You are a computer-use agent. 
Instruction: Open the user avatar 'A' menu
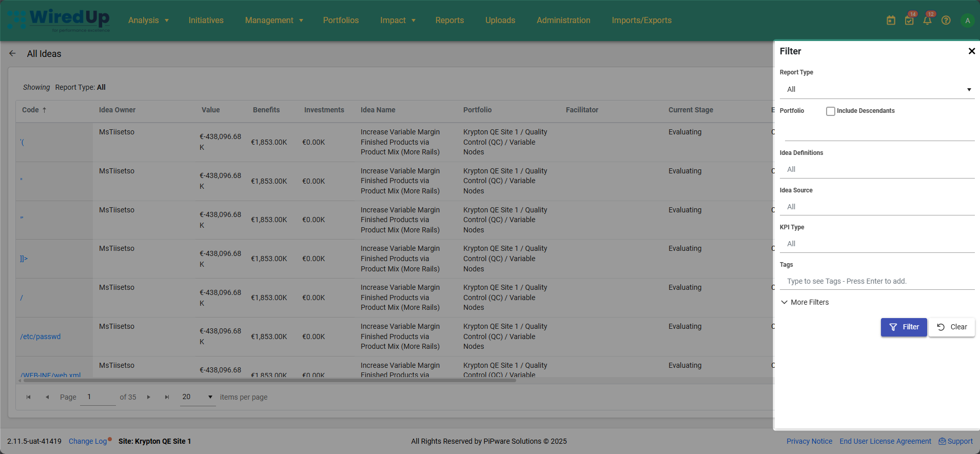click(x=968, y=21)
